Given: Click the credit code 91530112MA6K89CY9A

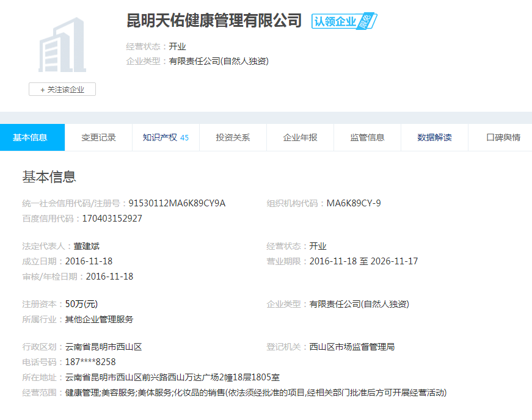Looking at the screenshot, I should click(177, 203).
